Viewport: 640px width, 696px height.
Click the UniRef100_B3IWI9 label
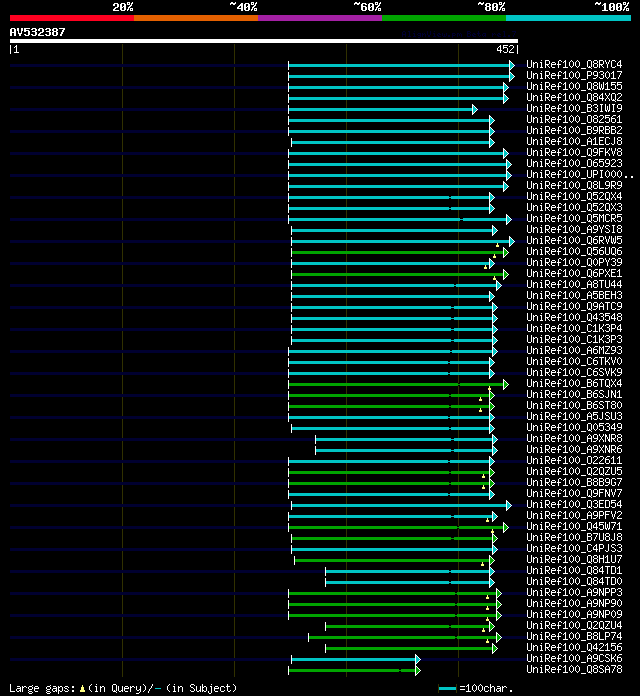(x=574, y=108)
